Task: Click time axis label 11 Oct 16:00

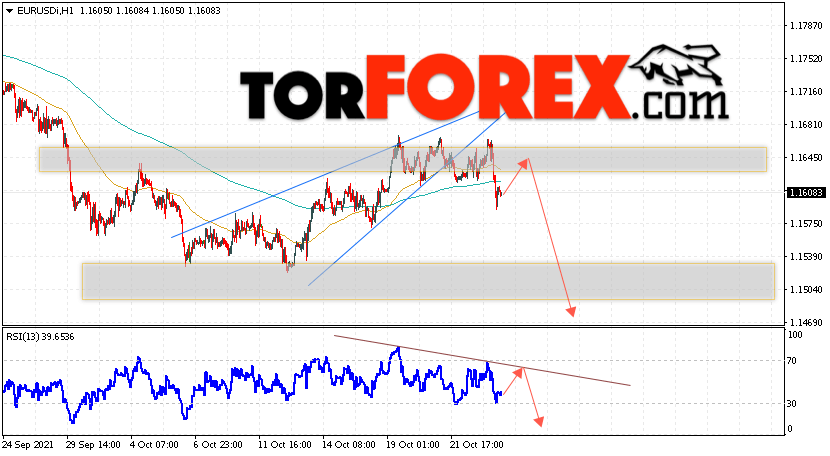Action: point(284,445)
